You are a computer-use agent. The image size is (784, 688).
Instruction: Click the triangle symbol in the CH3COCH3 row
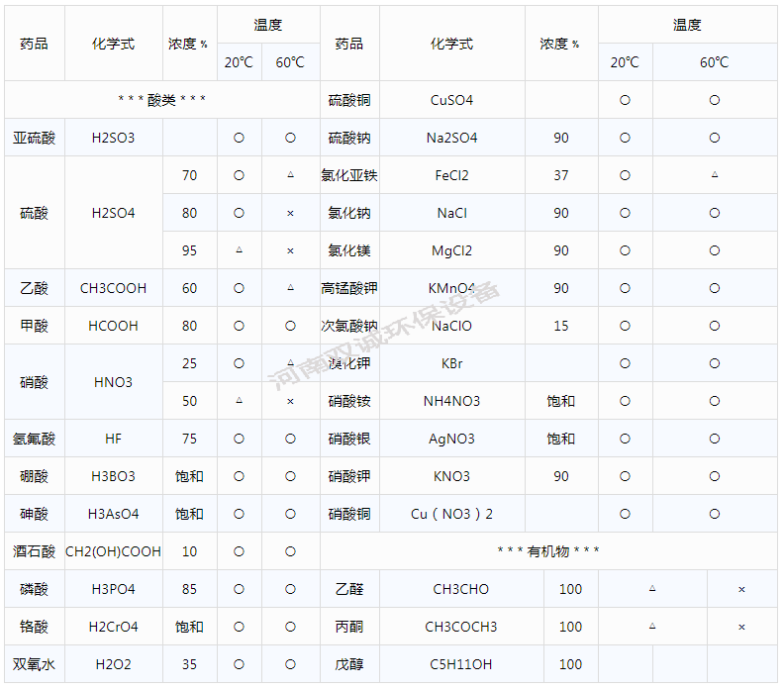652,628
